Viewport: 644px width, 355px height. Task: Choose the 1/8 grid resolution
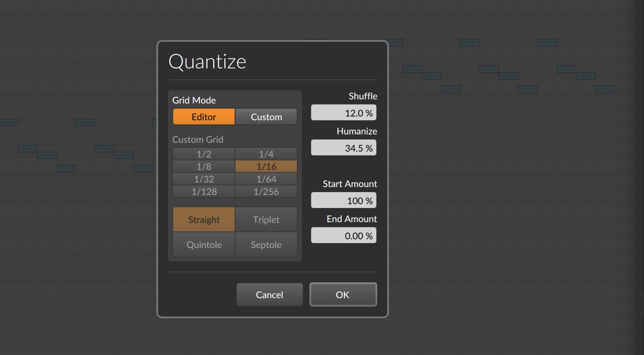204,166
